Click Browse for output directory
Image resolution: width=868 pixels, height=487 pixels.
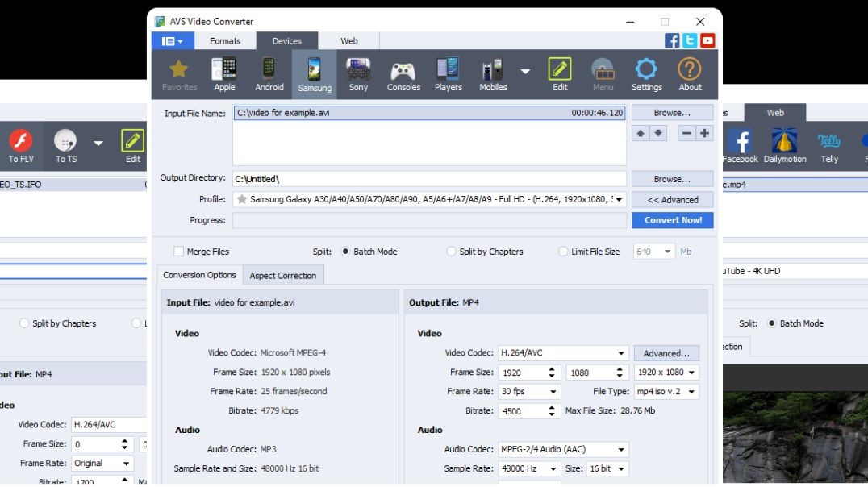(672, 179)
